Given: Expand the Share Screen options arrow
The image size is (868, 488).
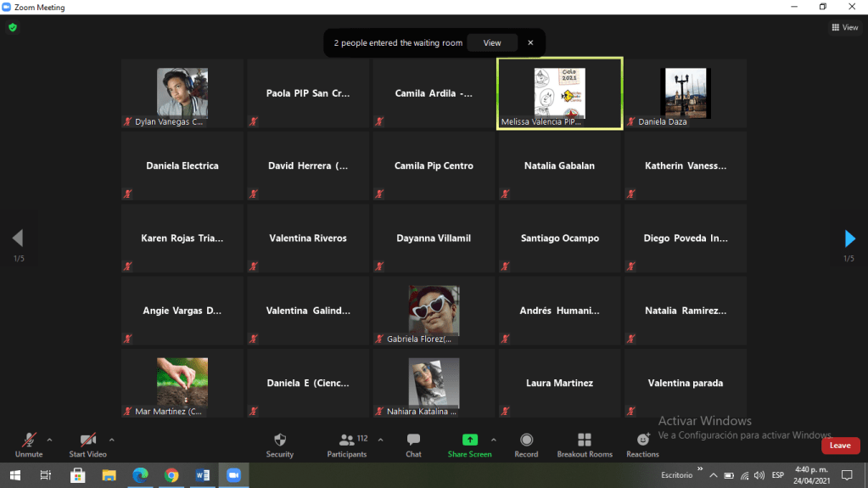Looking at the screenshot, I should 493,440.
